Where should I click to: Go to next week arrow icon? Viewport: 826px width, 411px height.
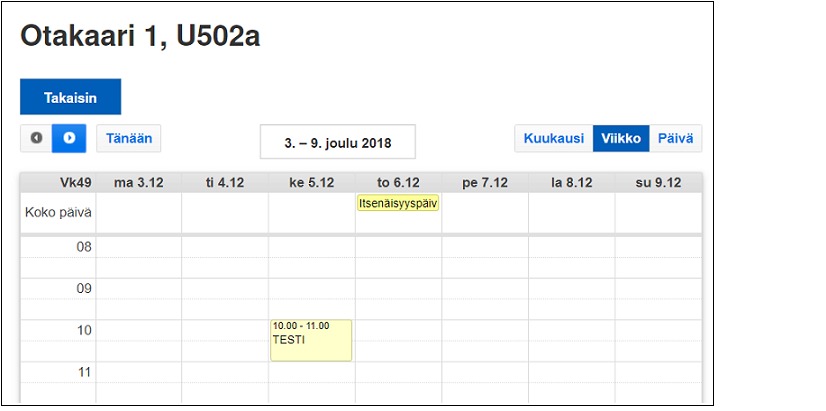[x=69, y=138]
